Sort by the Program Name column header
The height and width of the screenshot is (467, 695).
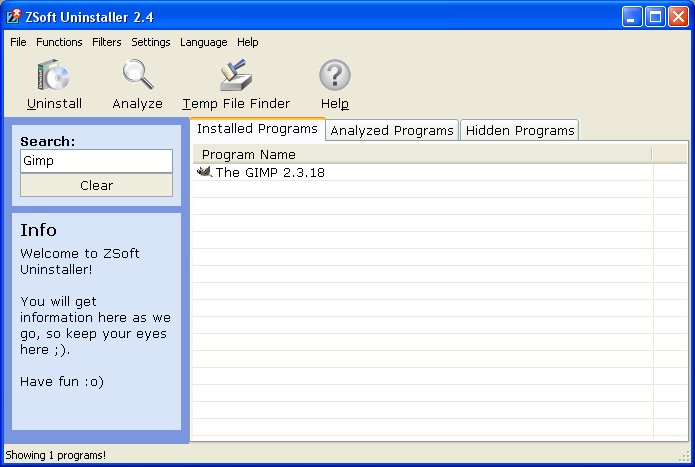point(422,154)
